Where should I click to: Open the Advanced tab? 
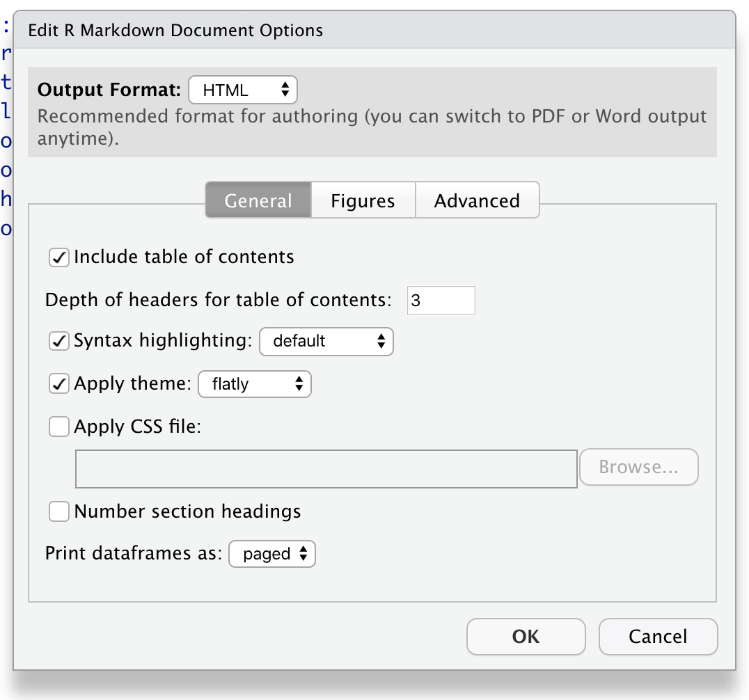(x=477, y=201)
